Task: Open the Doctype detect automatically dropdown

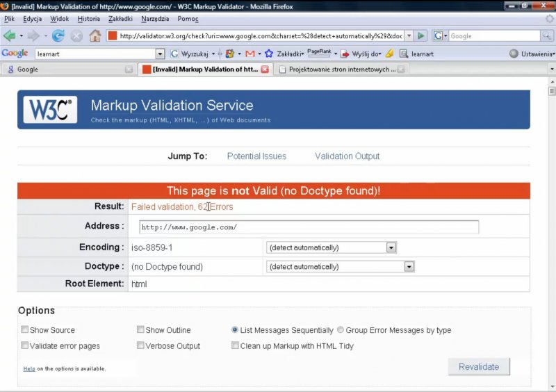Action: click(409, 266)
